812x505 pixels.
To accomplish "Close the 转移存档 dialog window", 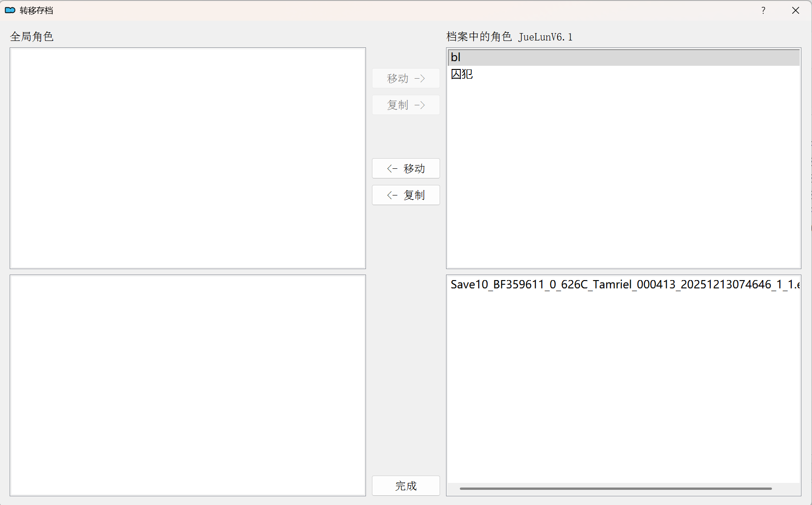I will click(x=795, y=10).
